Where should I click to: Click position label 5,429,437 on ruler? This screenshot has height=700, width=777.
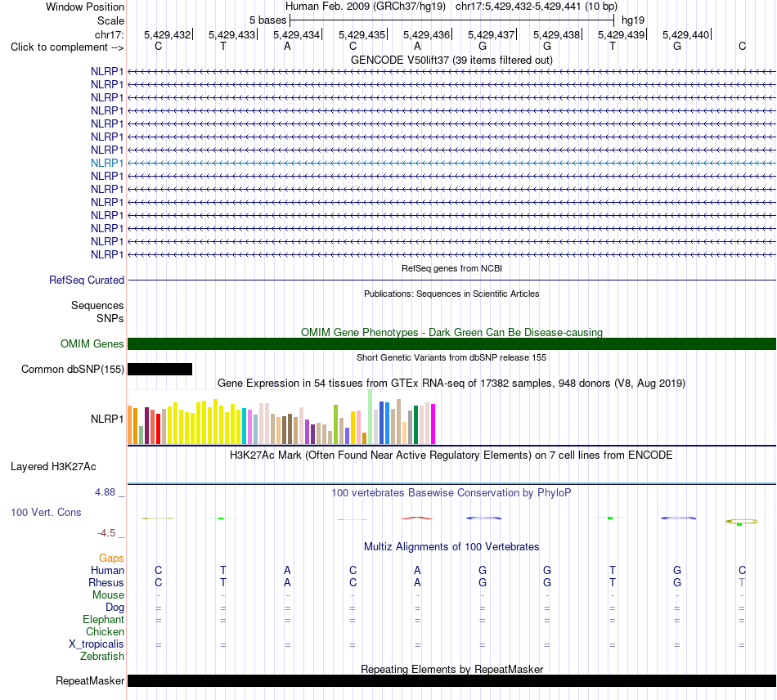coord(491,34)
